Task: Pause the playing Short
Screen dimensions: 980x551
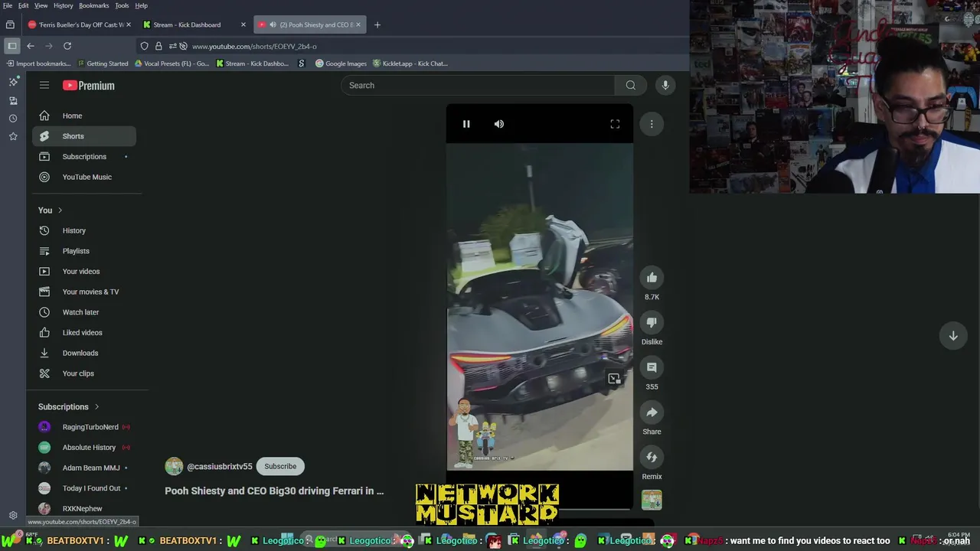Action: pyautogui.click(x=466, y=124)
